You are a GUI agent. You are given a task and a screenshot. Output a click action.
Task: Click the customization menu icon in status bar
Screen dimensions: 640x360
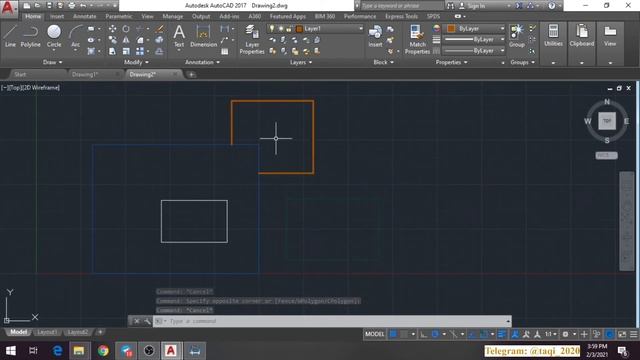click(x=633, y=334)
